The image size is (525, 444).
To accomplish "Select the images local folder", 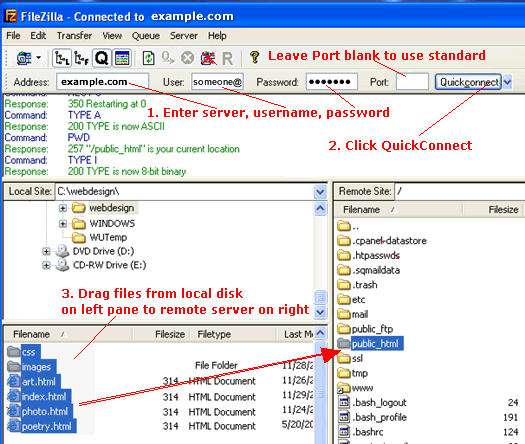I will pos(36,367).
